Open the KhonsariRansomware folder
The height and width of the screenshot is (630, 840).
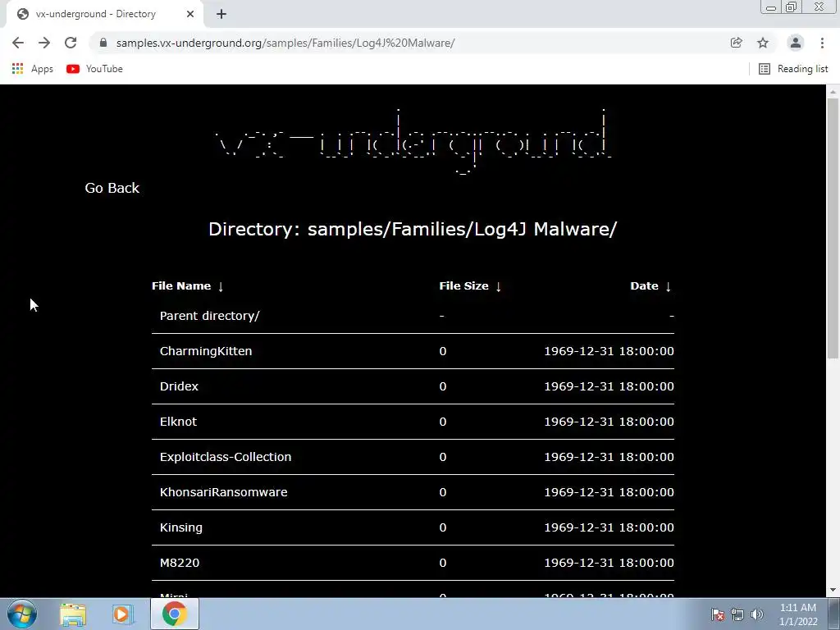(x=223, y=493)
